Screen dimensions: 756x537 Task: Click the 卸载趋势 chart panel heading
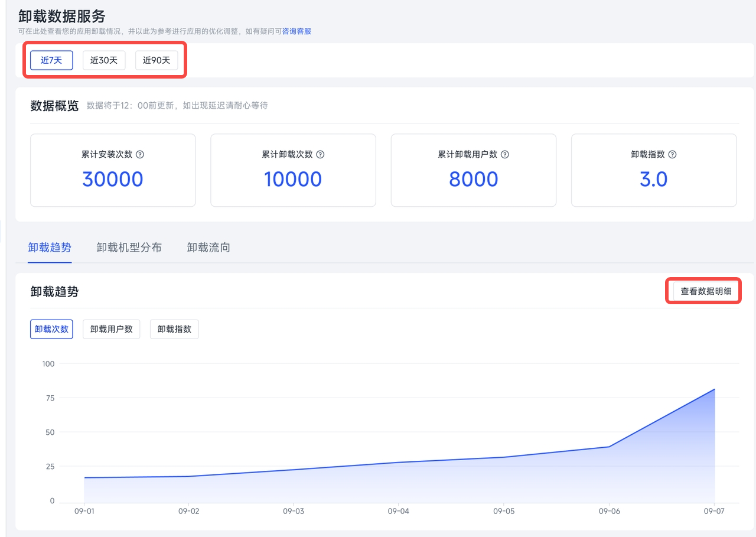pos(54,291)
